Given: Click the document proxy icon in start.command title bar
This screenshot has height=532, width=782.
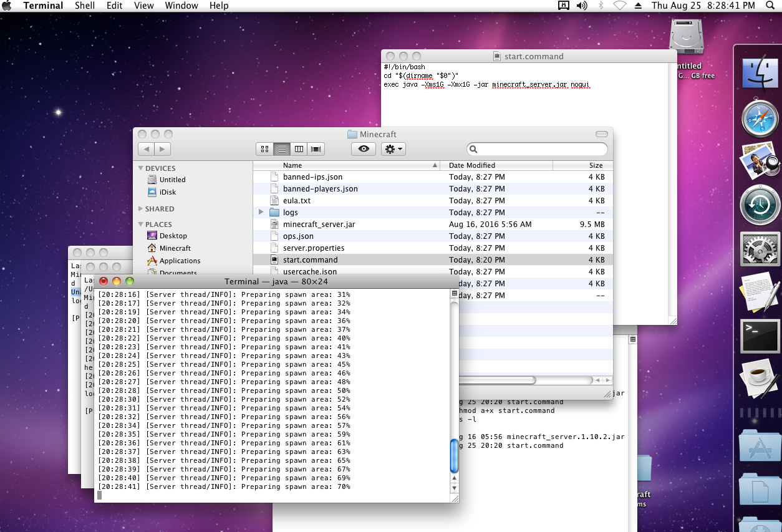Looking at the screenshot, I should pyautogui.click(x=497, y=56).
